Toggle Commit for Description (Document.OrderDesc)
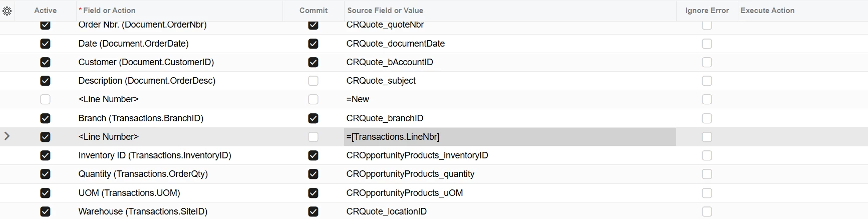This screenshot has height=219, width=868. point(313,81)
